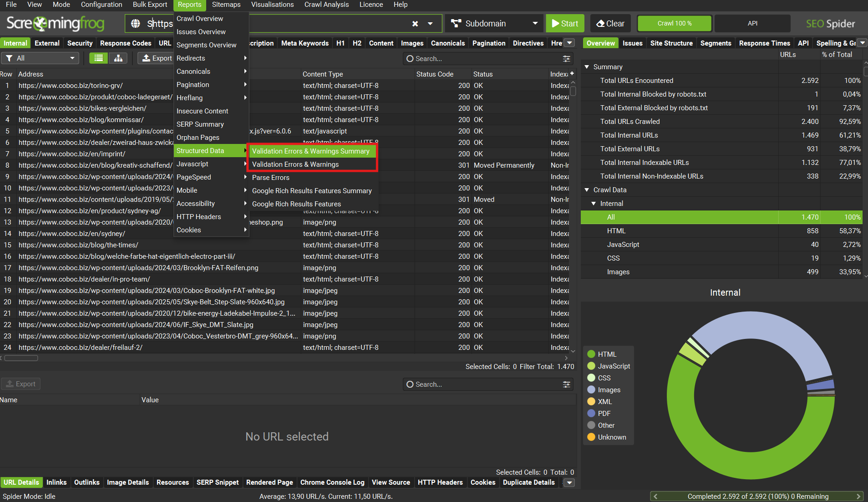This screenshot has width=868, height=502.
Task: Open the SERP Snippet bottom tab
Action: click(x=218, y=482)
